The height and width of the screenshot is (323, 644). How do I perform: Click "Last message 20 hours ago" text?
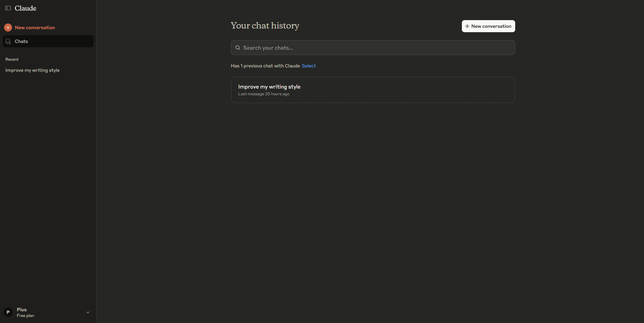click(264, 94)
